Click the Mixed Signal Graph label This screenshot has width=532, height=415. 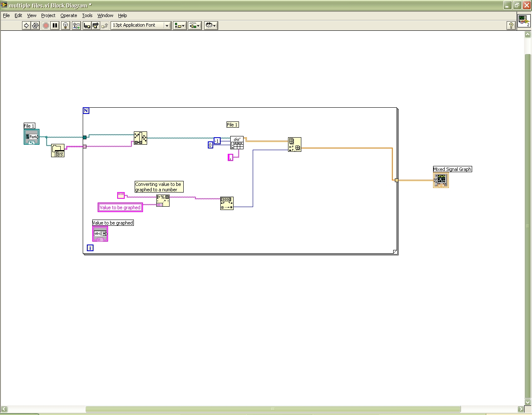tap(452, 169)
